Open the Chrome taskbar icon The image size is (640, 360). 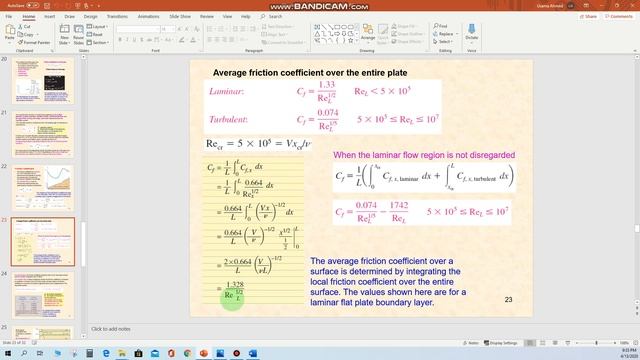click(187, 353)
